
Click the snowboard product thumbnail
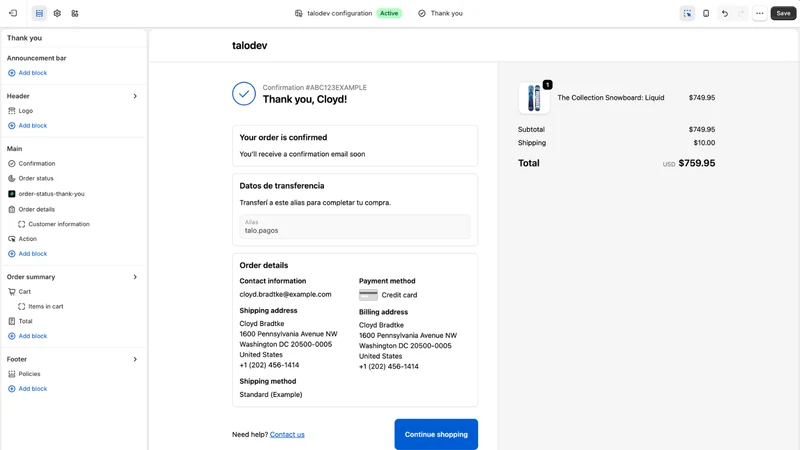(x=534, y=97)
